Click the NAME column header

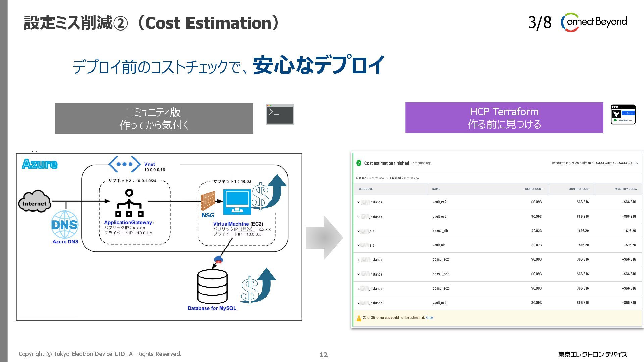436,189
